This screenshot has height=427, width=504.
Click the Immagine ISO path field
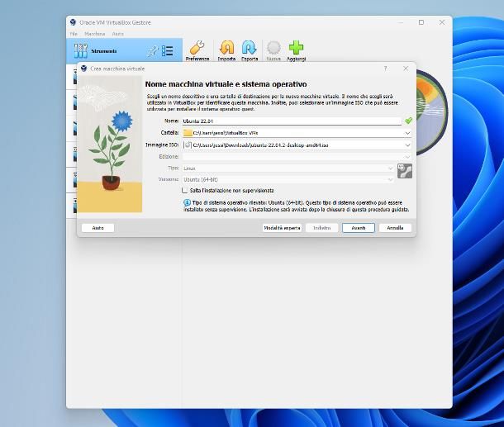click(x=297, y=145)
